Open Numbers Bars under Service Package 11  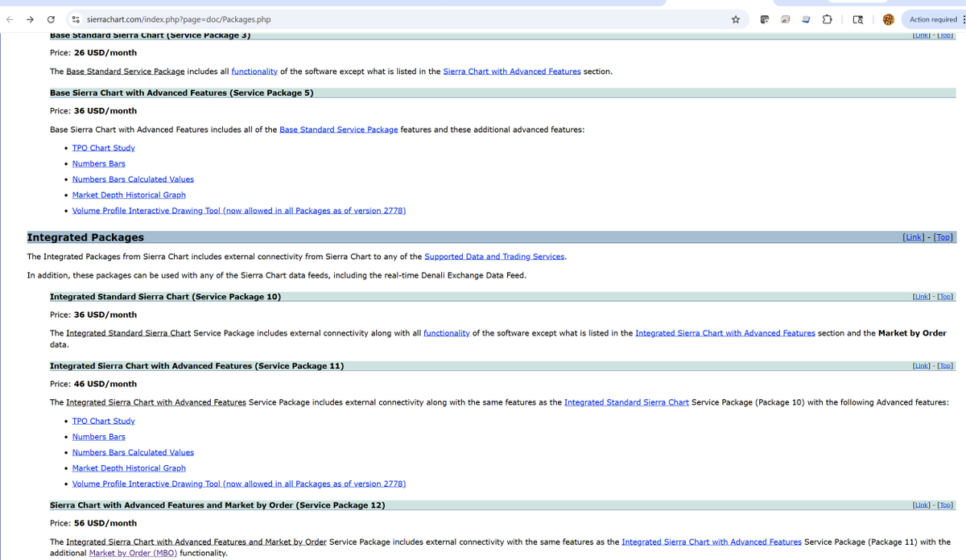tap(99, 437)
